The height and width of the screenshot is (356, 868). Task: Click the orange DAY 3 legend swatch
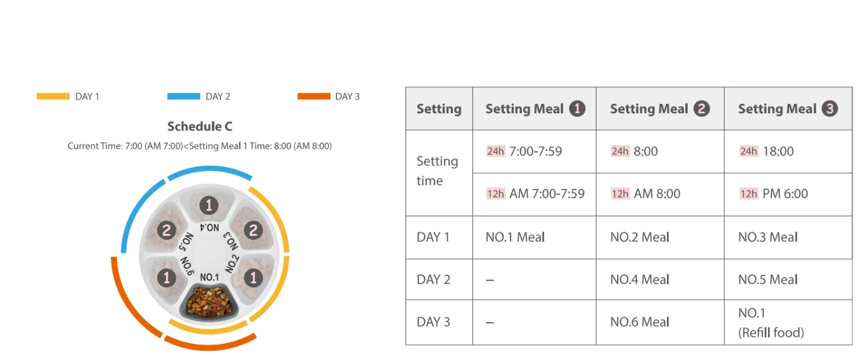coord(314,96)
